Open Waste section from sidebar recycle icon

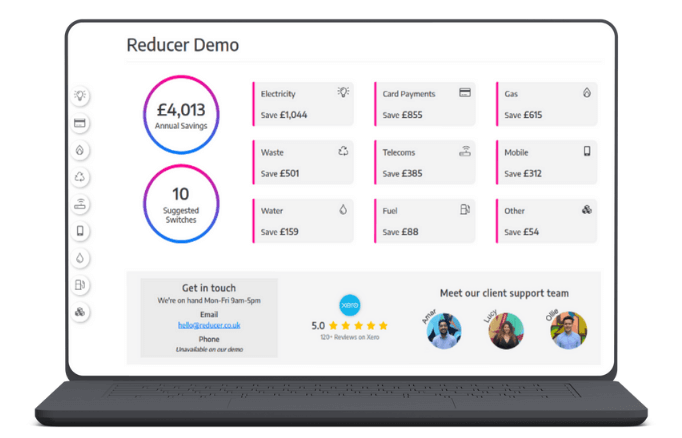tap(80, 177)
